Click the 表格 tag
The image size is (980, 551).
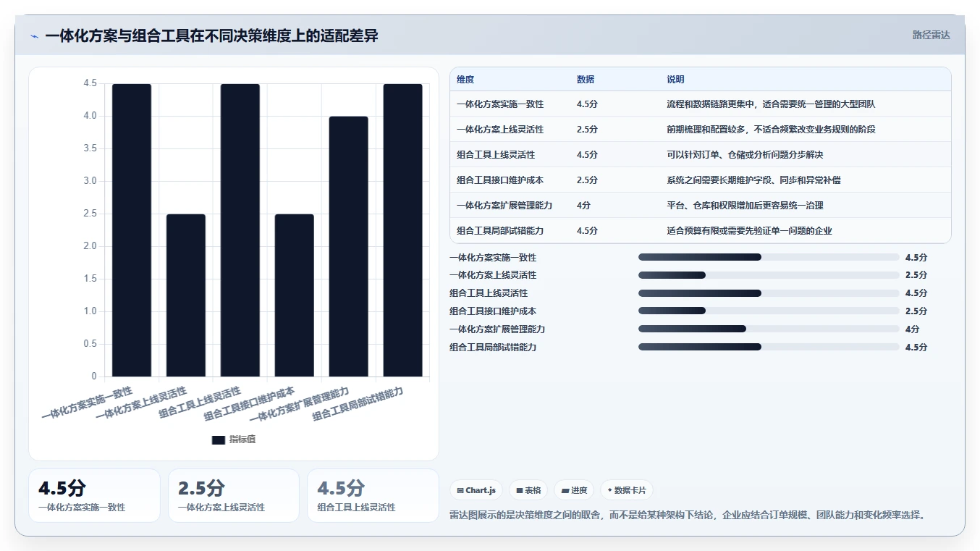click(x=529, y=490)
